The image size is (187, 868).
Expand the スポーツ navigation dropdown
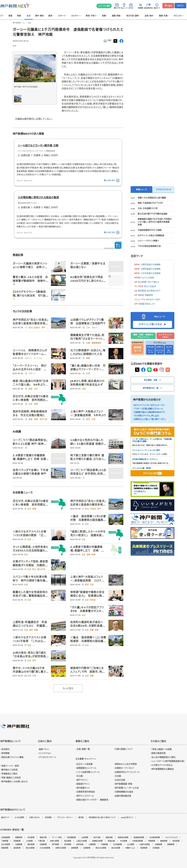[x=63, y=15]
